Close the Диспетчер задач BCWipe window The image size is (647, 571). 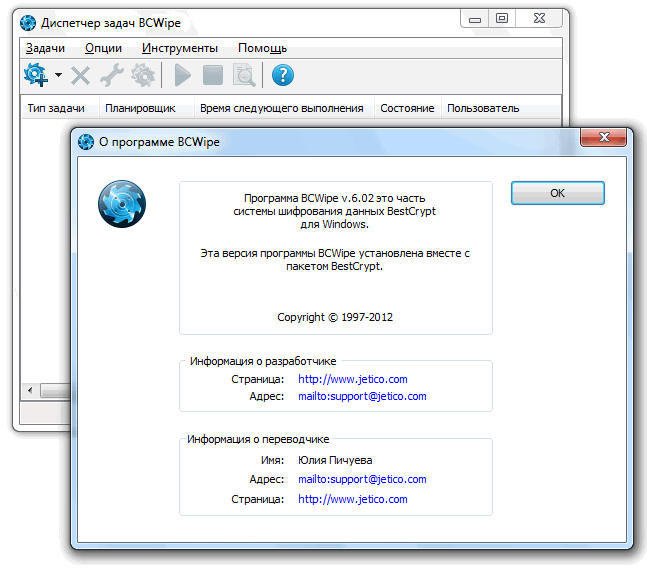click(x=539, y=19)
